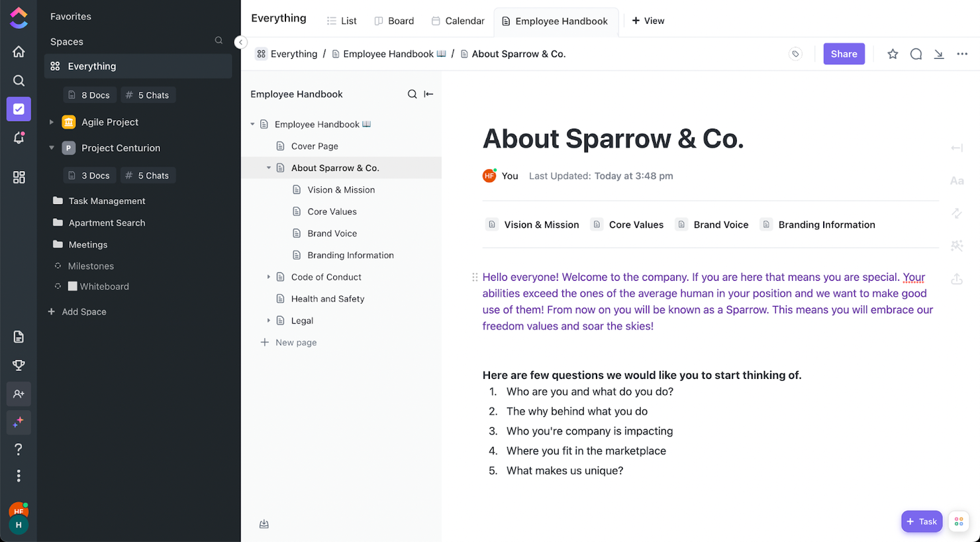Collapse the sidebar with arrow button

click(240, 42)
